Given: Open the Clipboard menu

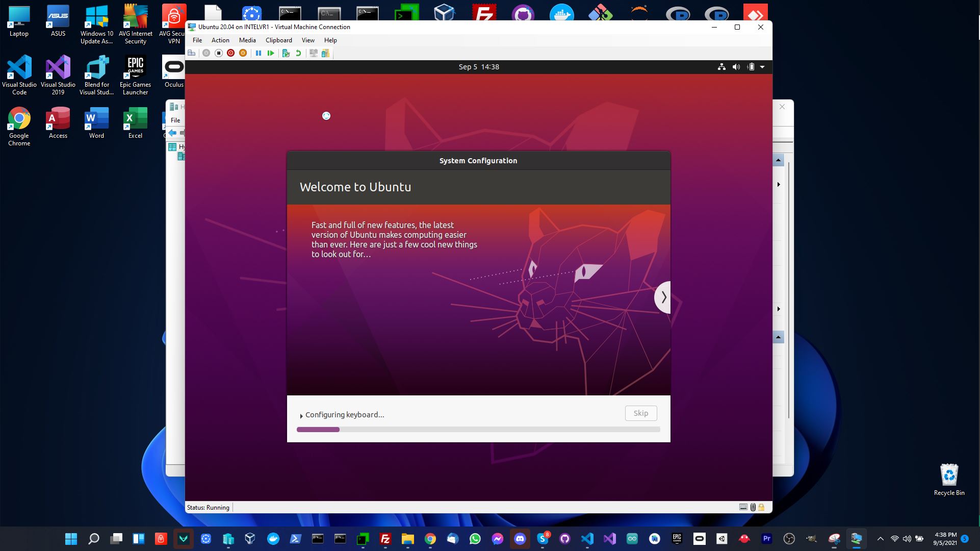Looking at the screenshot, I should pos(279,40).
